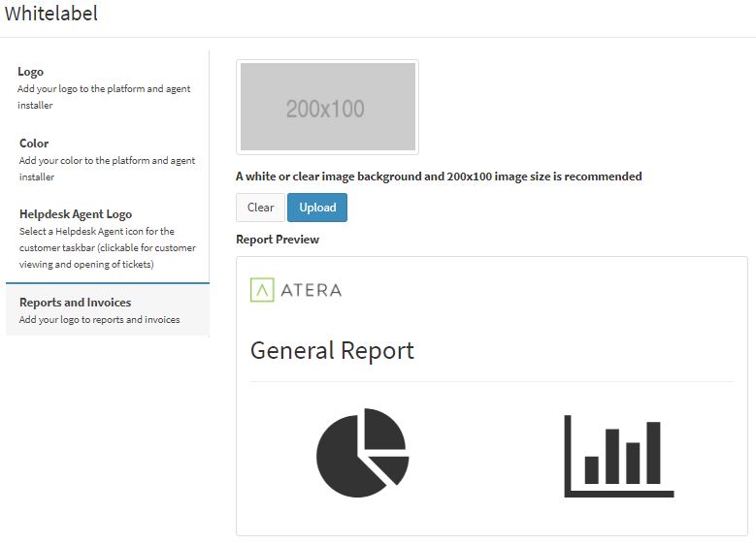Screen dimensions: 756x546
Task: Click the recommended image size hint text
Action: coord(439,177)
